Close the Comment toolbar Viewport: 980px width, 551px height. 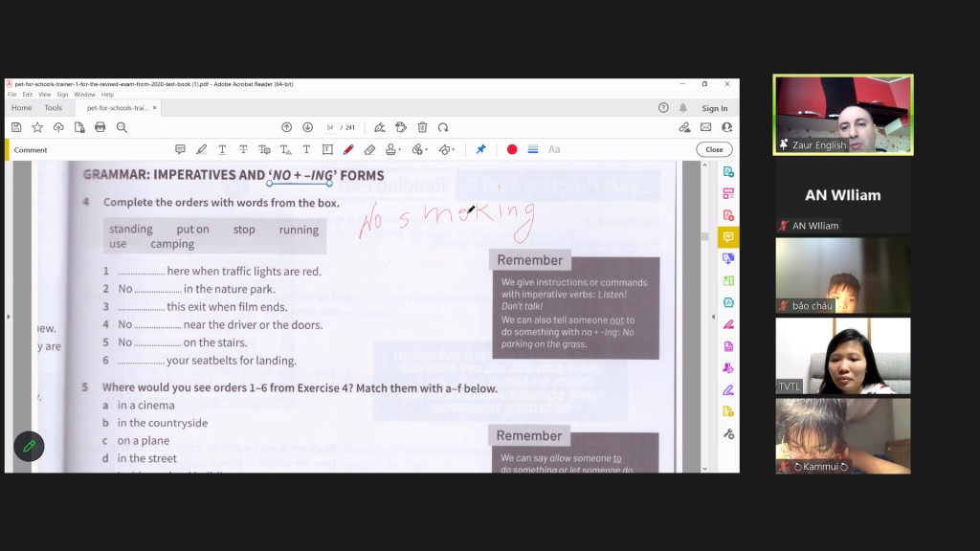(714, 149)
